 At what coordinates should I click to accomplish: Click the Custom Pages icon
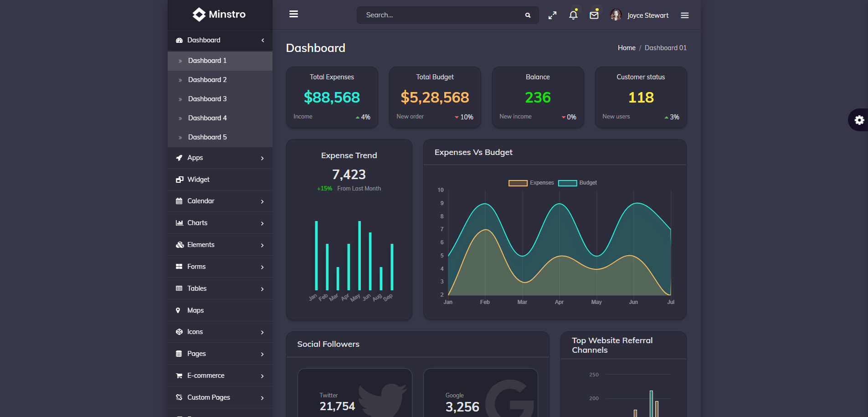point(179,397)
